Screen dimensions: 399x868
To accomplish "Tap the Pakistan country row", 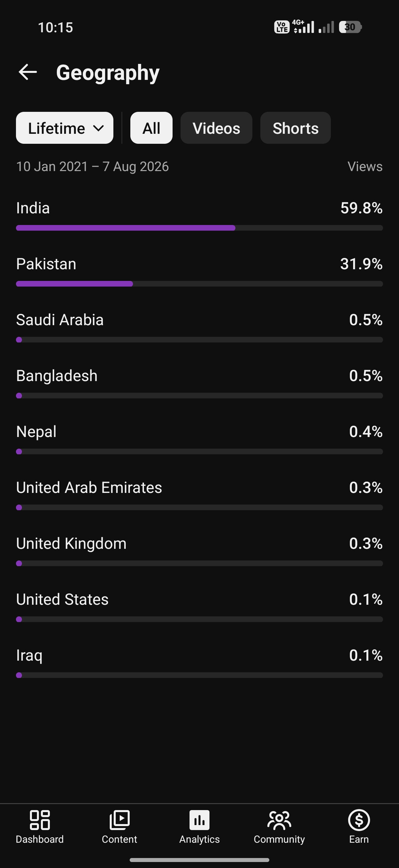I will 199,271.
